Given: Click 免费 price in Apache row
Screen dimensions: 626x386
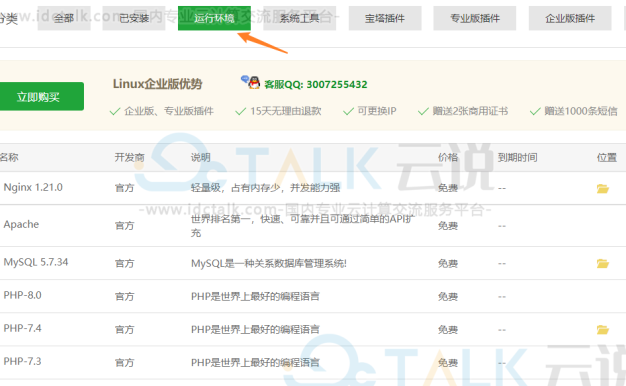Looking at the screenshot, I should pyautogui.click(x=448, y=226).
